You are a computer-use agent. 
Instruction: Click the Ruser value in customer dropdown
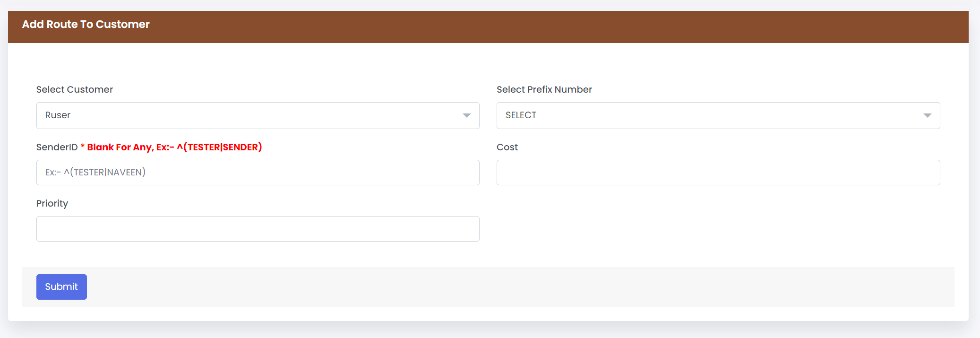[x=58, y=115]
